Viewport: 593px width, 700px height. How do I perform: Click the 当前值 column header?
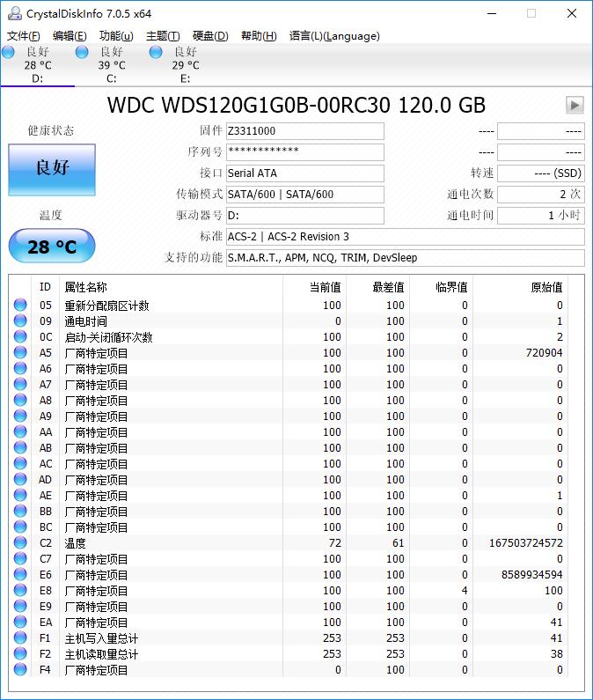[x=326, y=287]
